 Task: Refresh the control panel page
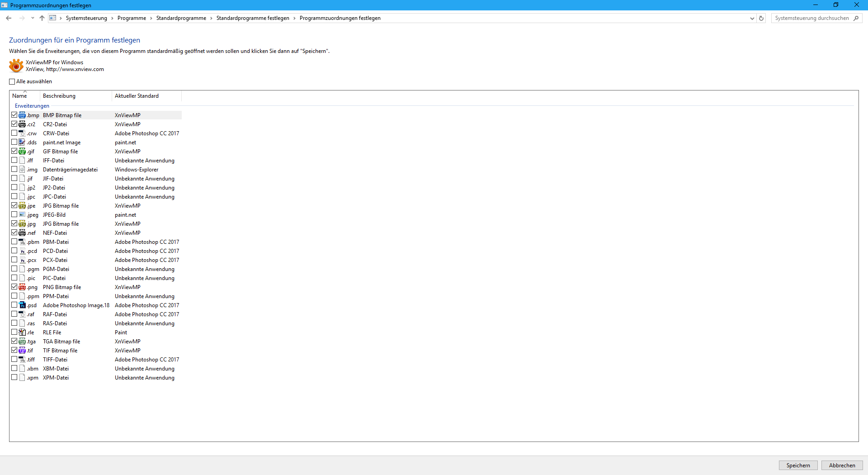click(x=761, y=18)
